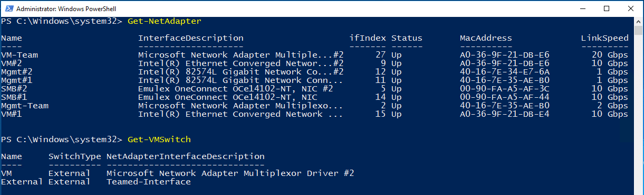Click the MacAddress column header
Image resolution: width=644 pixels, height=195 pixels.
click(x=486, y=38)
